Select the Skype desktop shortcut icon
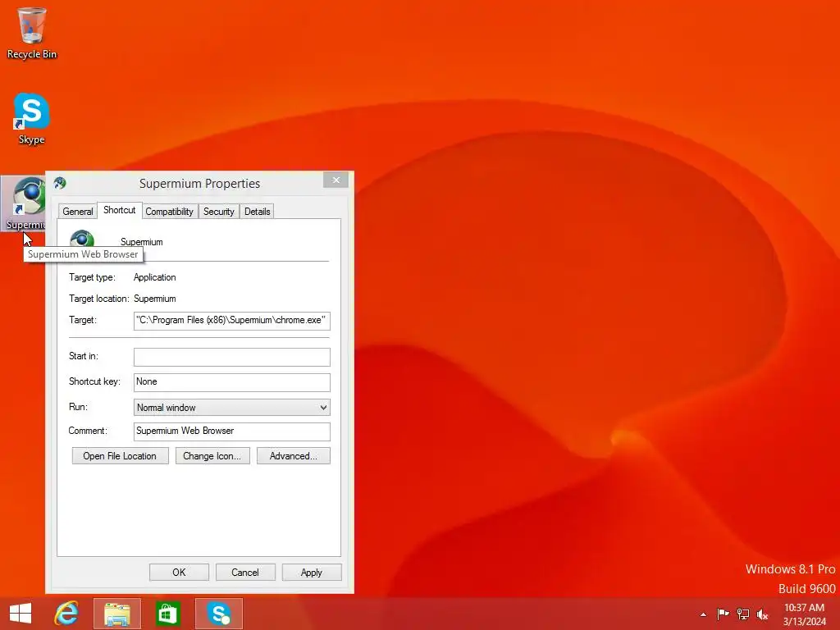This screenshot has width=840, height=630. coord(31,119)
